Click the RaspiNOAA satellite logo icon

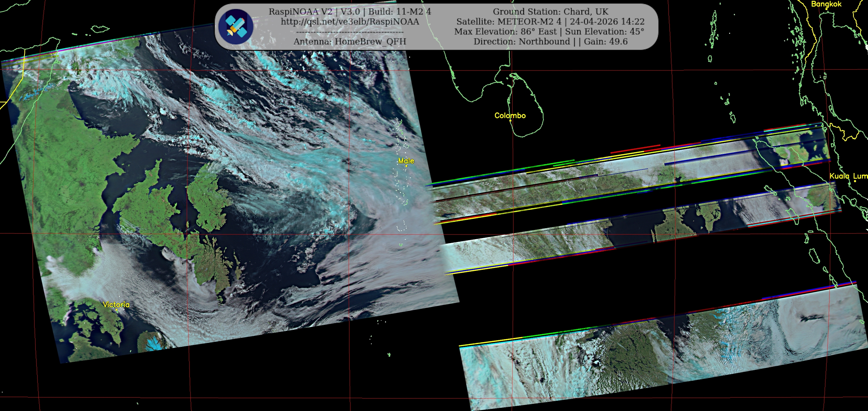pos(236,27)
